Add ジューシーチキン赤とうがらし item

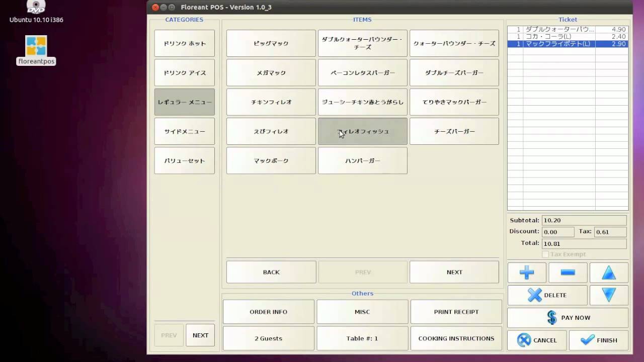point(363,102)
